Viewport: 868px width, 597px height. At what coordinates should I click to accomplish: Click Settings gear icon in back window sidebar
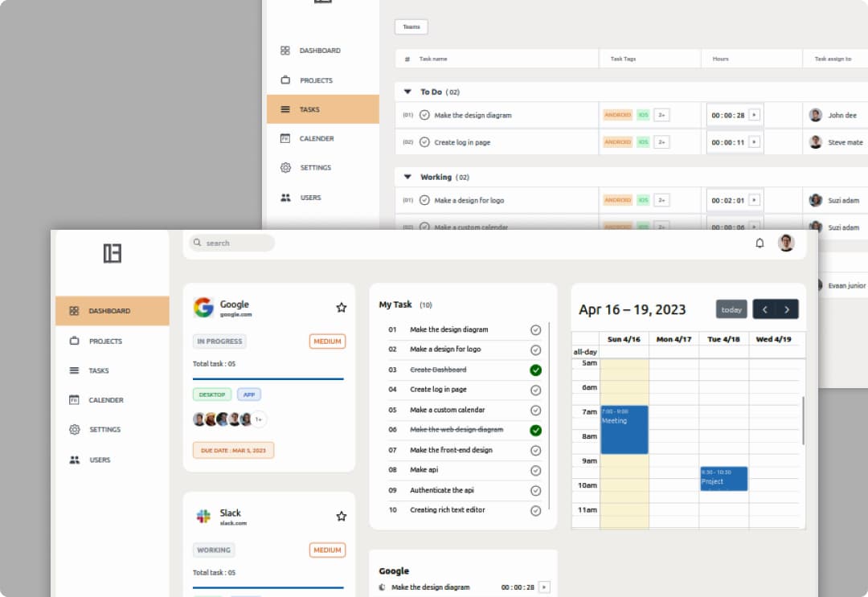285,167
